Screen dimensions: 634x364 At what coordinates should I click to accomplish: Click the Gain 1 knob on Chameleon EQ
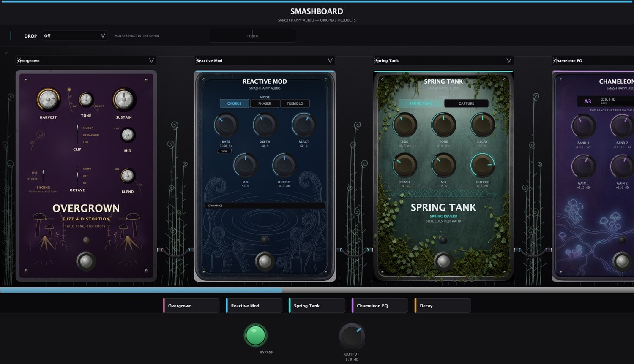[583, 166]
